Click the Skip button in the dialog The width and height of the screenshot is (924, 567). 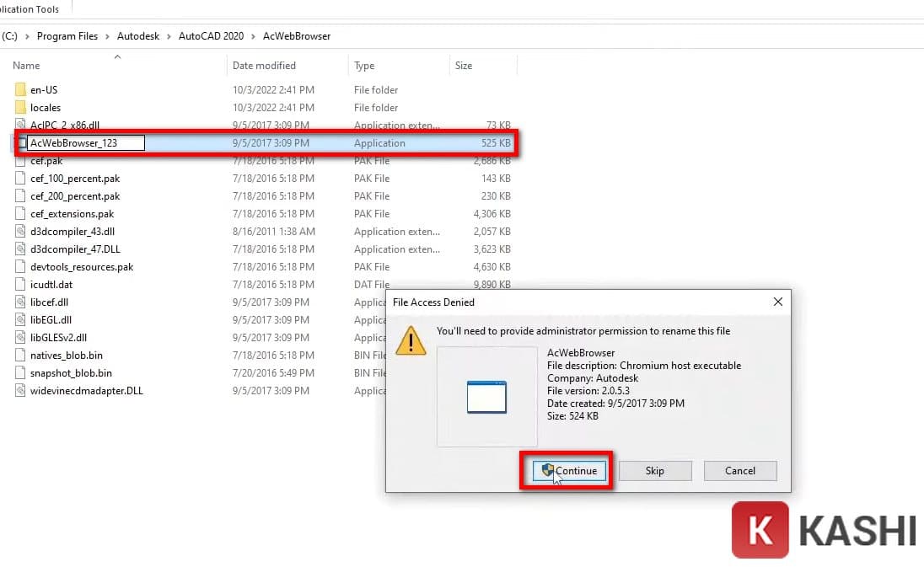click(x=655, y=471)
